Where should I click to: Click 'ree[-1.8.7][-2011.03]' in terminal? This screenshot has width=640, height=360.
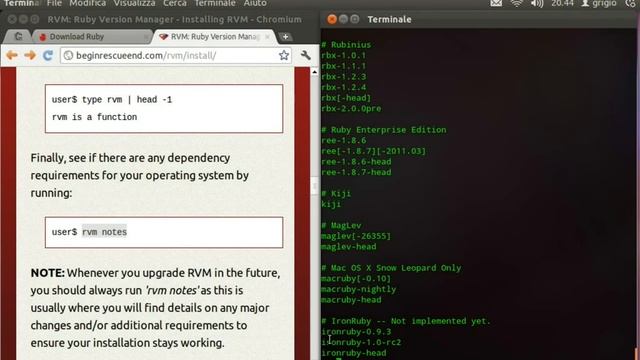click(x=373, y=151)
